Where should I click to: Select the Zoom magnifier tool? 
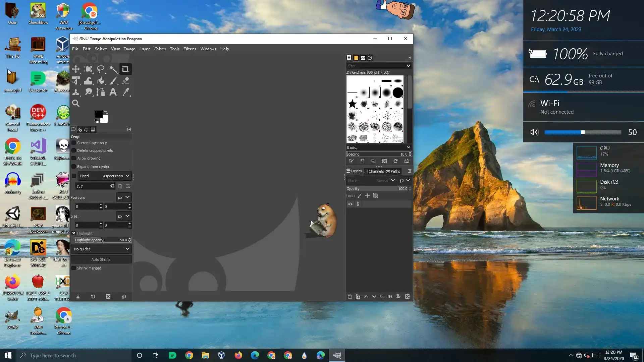[76, 104]
